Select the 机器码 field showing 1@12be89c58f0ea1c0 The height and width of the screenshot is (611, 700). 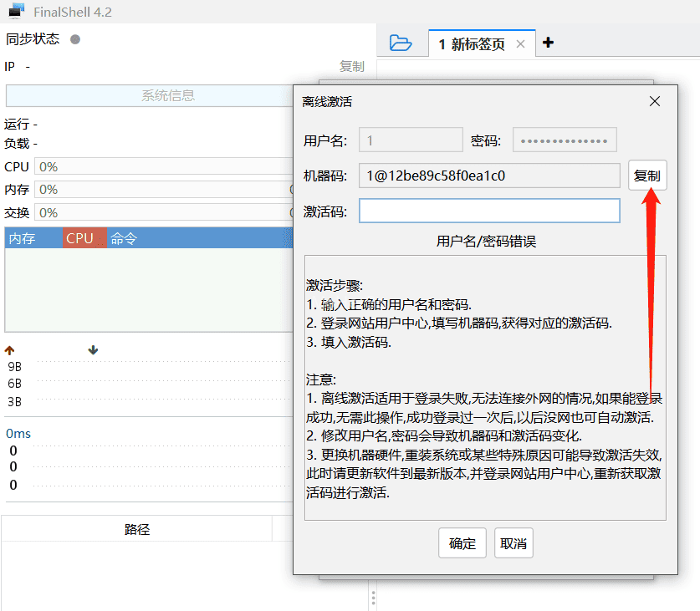[x=489, y=176]
